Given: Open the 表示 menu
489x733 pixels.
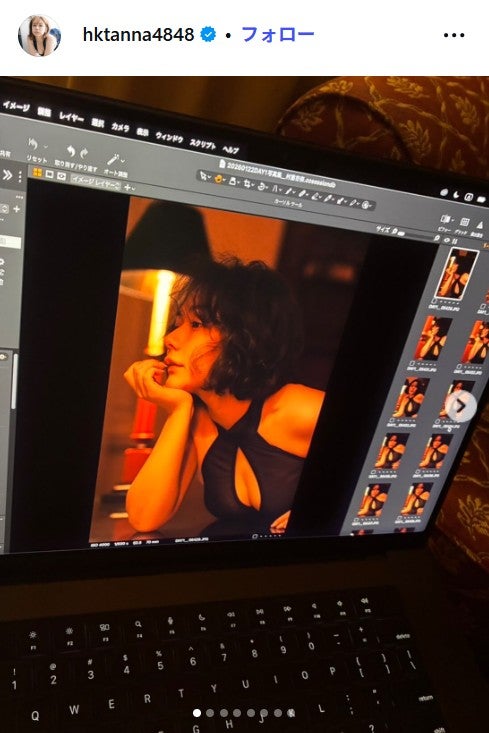Looking at the screenshot, I should (142, 132).
